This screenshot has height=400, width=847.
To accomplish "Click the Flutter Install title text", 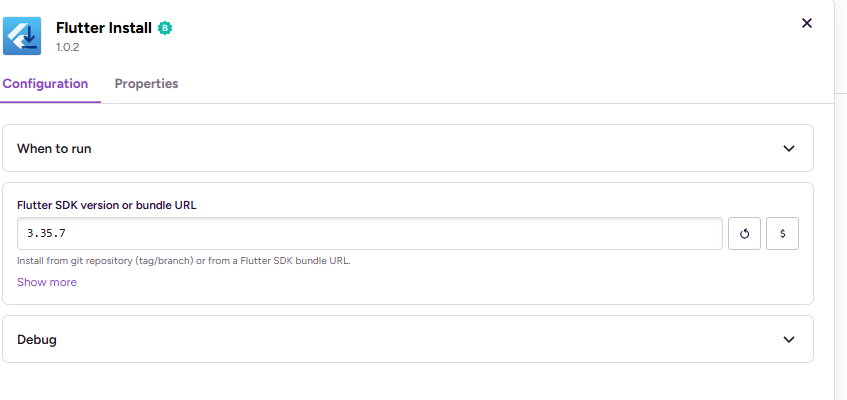I will click(103, 28).
